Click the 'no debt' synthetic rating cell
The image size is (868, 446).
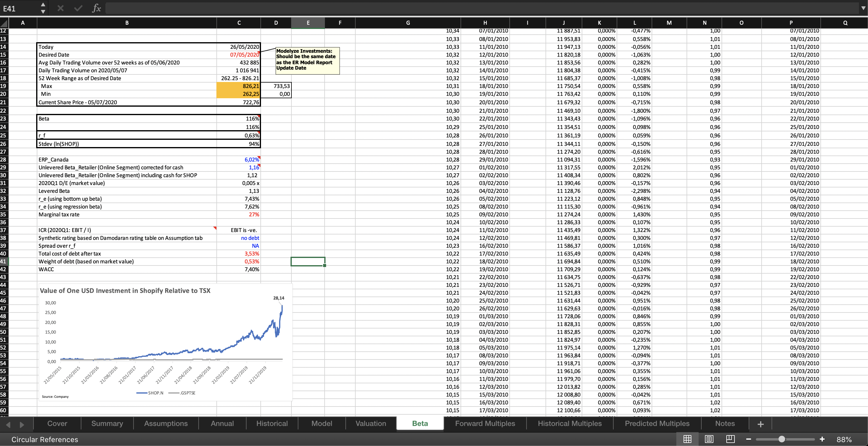[x=239, y=238]
